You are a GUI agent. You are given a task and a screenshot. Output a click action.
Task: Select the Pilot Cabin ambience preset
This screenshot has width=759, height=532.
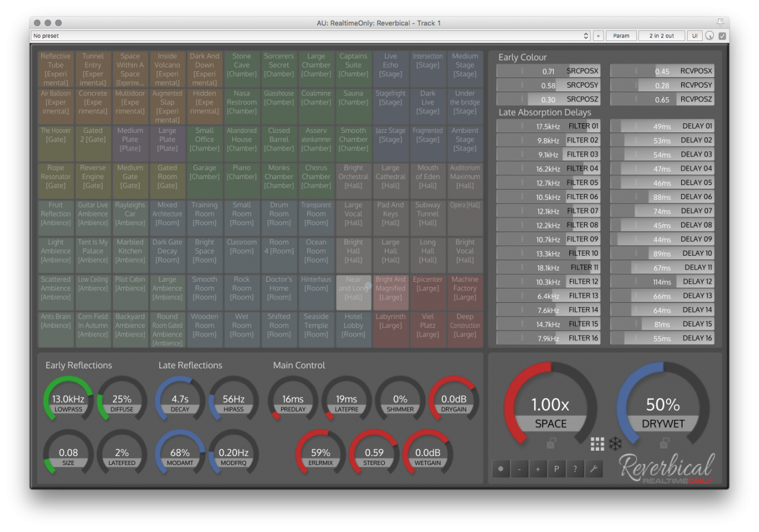tap(130, 292)
